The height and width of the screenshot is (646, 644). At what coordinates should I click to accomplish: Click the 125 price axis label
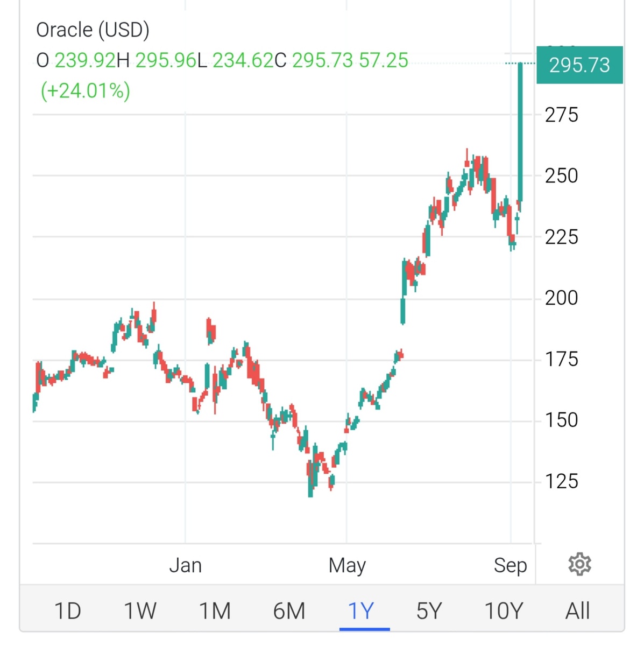(x=562, y=481)
